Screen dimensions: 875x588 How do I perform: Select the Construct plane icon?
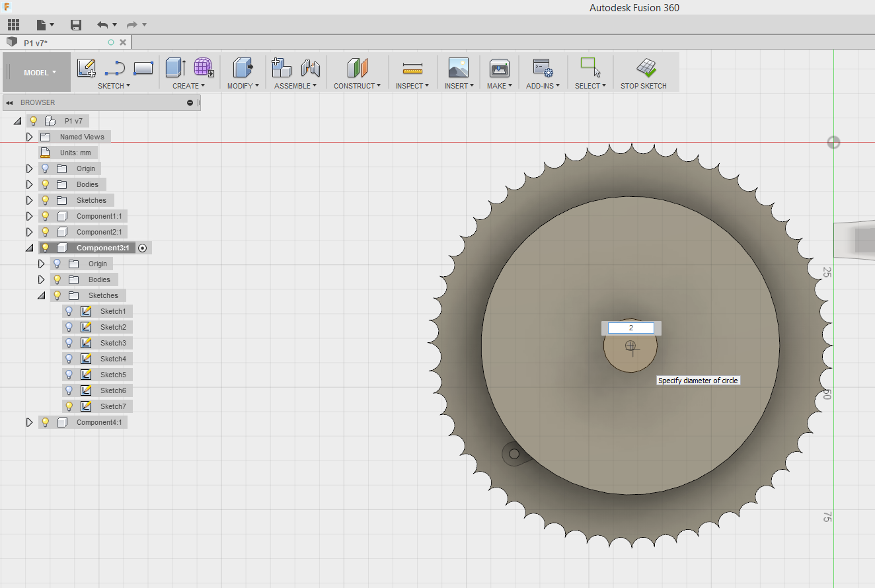358,67
